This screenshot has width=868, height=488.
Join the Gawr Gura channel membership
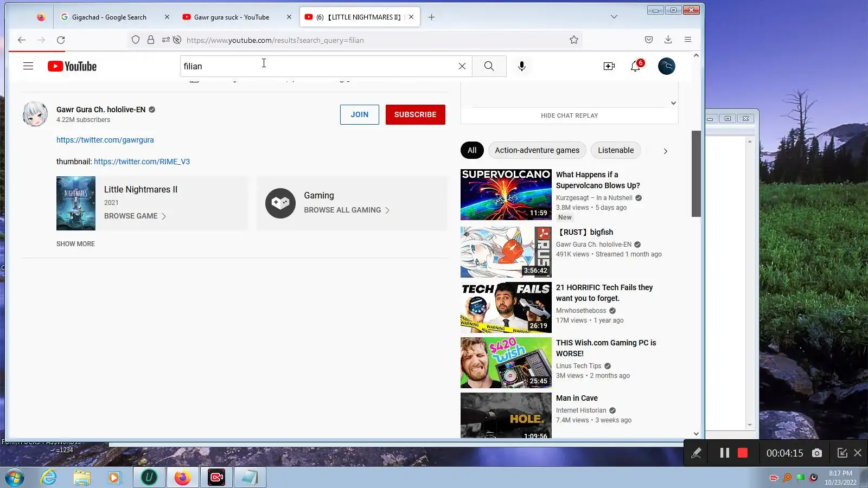point(360,114)
